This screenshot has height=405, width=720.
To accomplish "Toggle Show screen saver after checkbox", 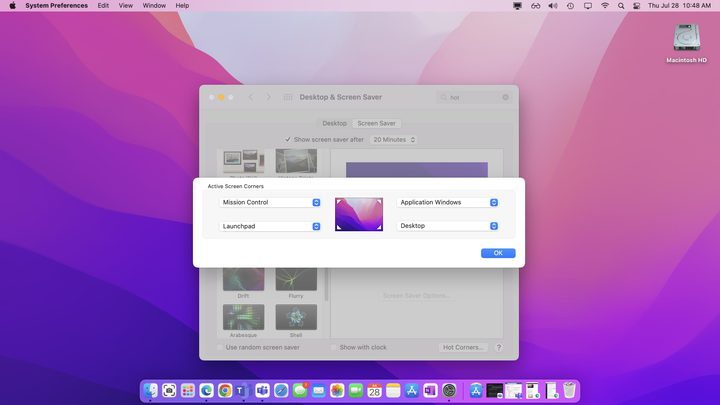I will pos(287,140).
